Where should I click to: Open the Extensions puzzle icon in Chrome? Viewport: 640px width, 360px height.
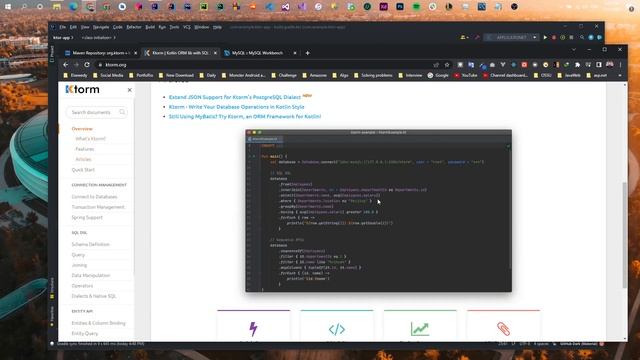point(577,64)
